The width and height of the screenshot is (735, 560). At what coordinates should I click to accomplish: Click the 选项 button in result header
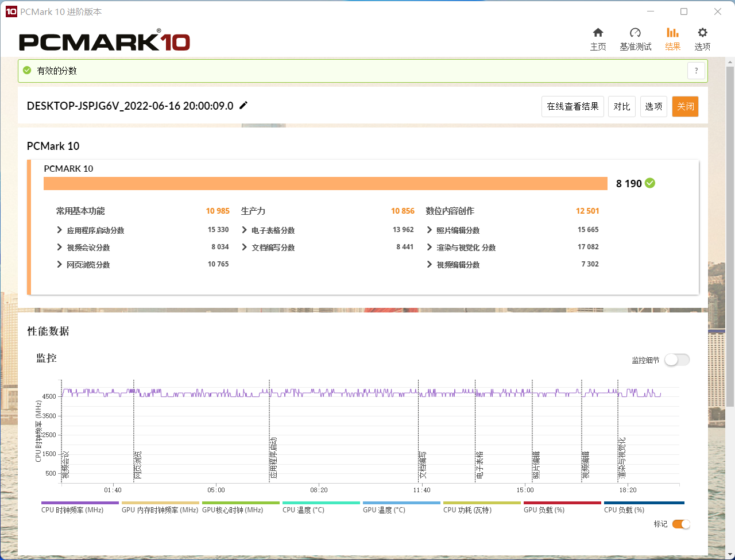pyautogui.click(x=653, y=106)
